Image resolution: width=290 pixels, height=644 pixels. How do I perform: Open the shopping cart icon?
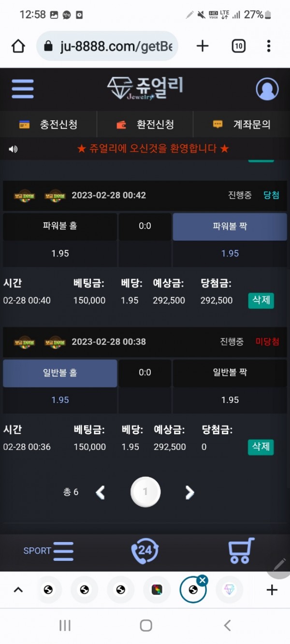tap(241, 550)
